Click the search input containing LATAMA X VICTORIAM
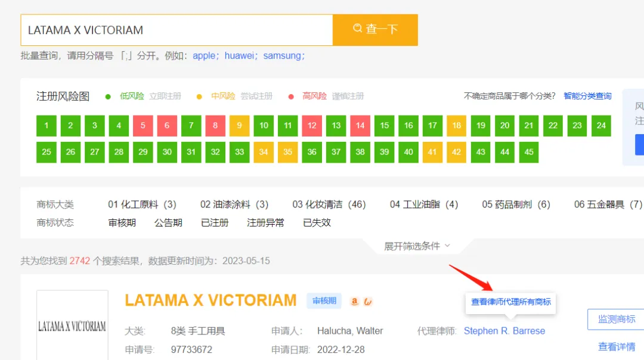 [x=177, y=30]
